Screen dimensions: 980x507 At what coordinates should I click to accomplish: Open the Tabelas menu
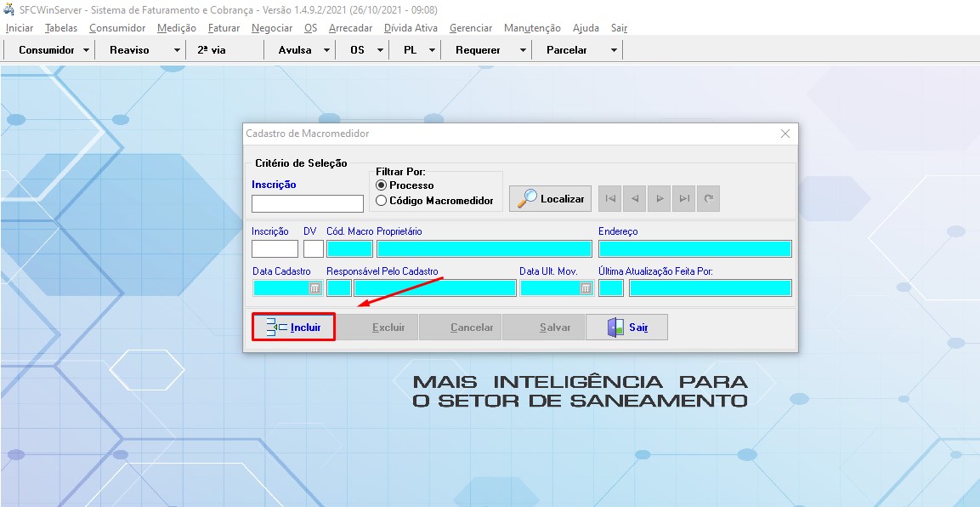(x=60, y=27)
